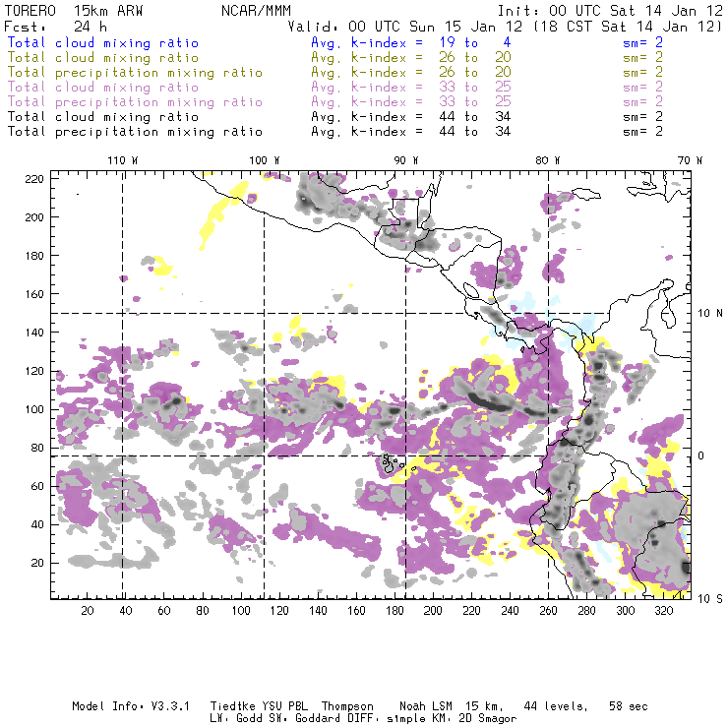Click the "70 W" longitude label
Viewport: 728px width, 728px height.
(x=690, y=160)
